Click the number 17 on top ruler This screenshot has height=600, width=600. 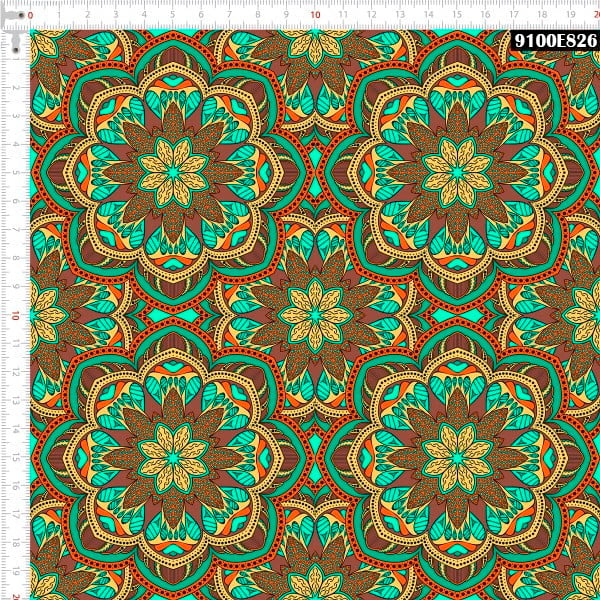click(514, 15)
